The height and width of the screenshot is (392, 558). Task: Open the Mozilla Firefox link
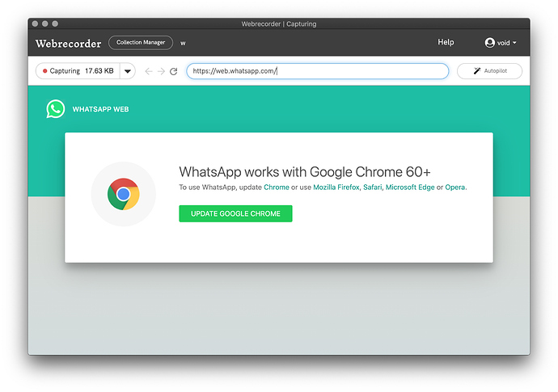336,187
